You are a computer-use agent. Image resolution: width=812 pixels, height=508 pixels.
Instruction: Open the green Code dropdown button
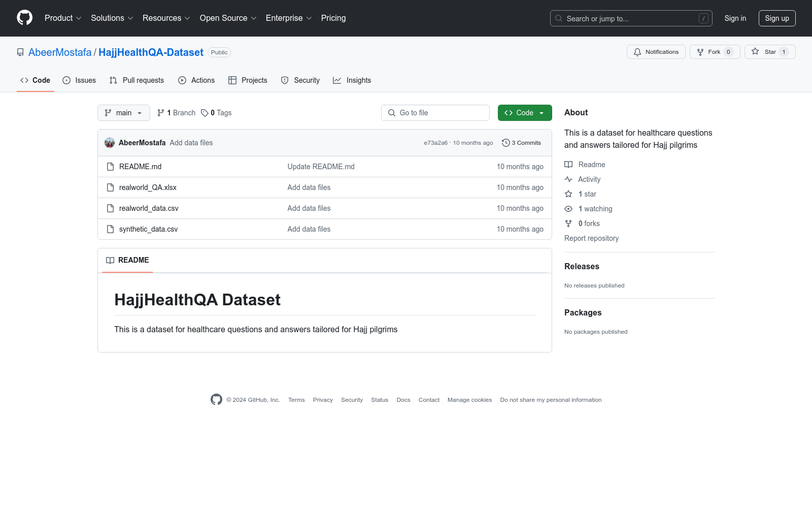pyautogui.click(x=525, y=113)
